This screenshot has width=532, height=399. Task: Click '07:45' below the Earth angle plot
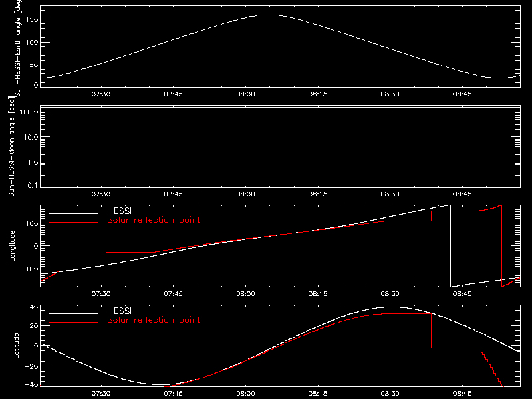pos(173,94)
